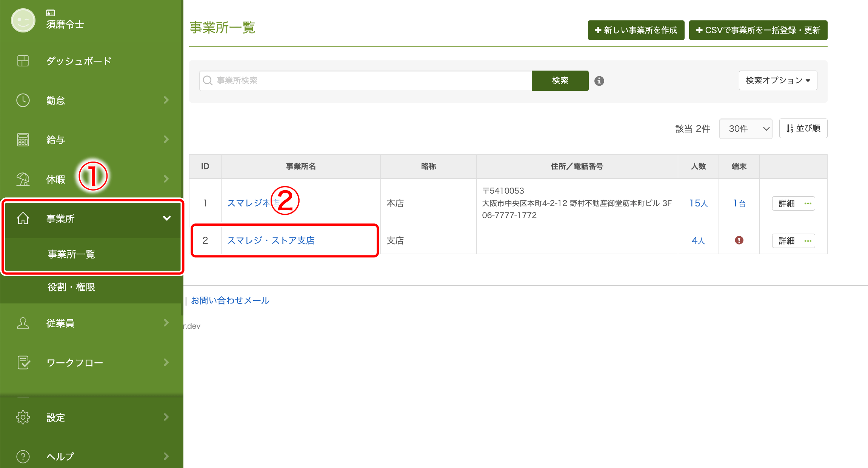Click the help question mark icon
This screenshot has width=868, height=468.
point(23,456)
